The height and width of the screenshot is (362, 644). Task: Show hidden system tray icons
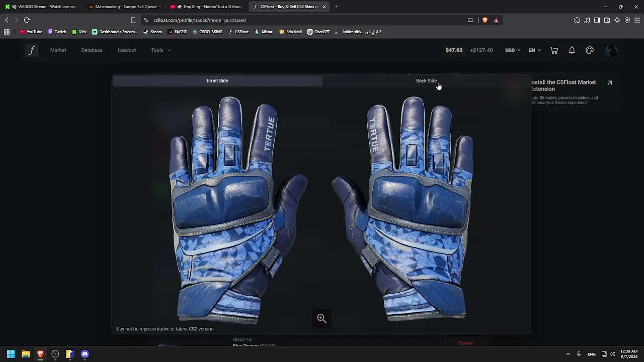click(x=568, y=354)
